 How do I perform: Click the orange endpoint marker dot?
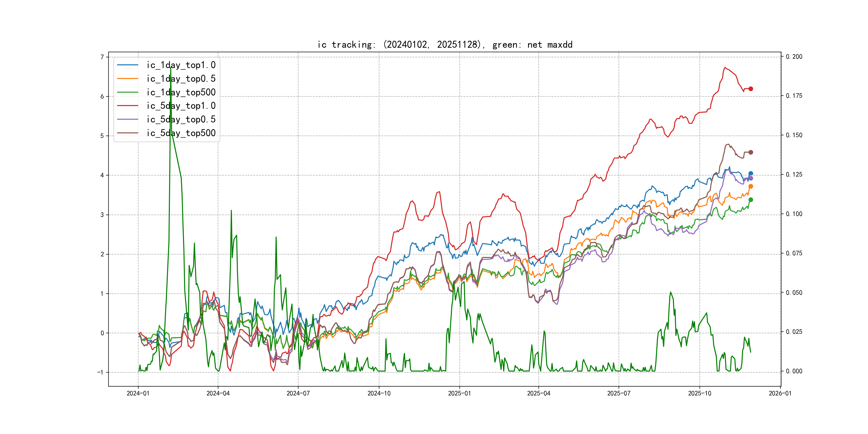pos(750,186)
